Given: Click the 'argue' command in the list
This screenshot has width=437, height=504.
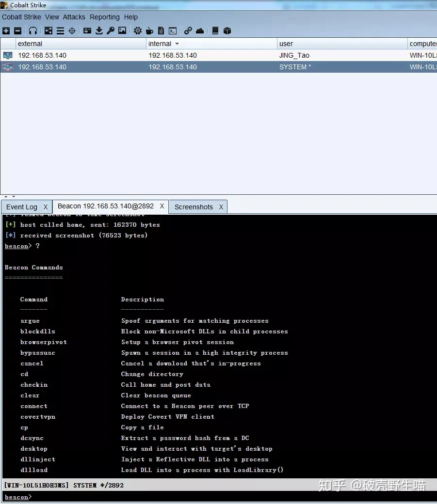Looking at the screenshot, I should (x=30, y=321).
